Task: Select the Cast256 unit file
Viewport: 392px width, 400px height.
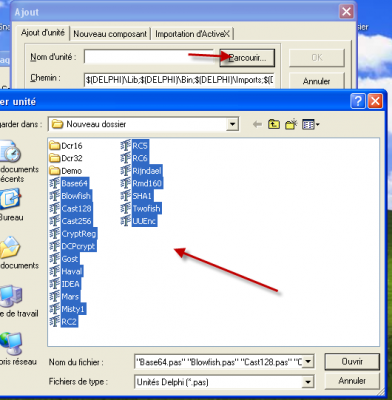Action: [71, 221]
